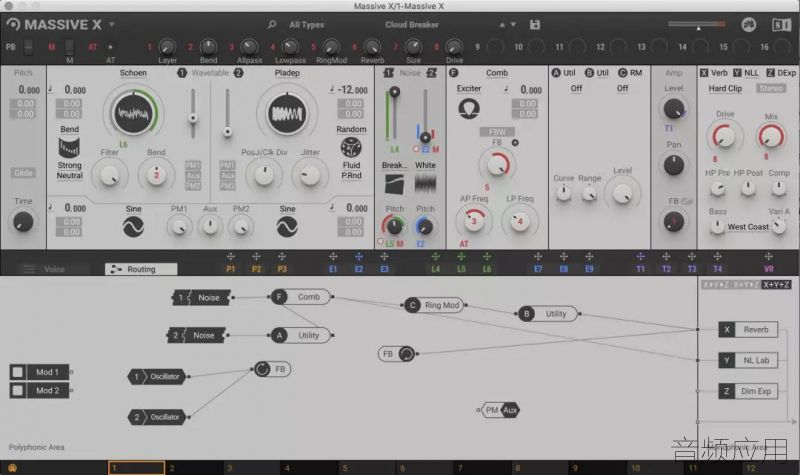800x475 pixels.
Task: Toggle the Amp FB switch
Action: click(x=686, y=202)
